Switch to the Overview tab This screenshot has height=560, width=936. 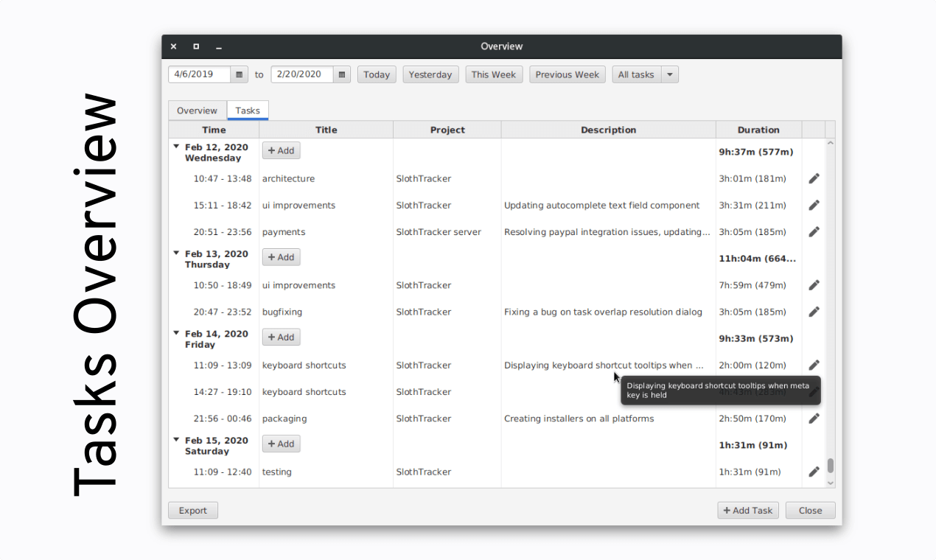coord(197,111)
